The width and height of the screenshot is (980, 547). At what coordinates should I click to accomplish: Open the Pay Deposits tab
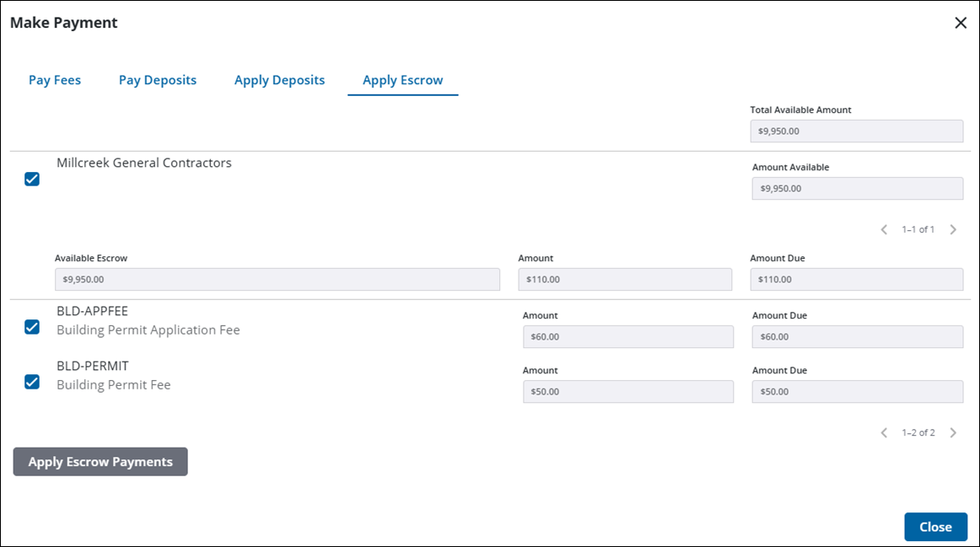pos(158,80)
